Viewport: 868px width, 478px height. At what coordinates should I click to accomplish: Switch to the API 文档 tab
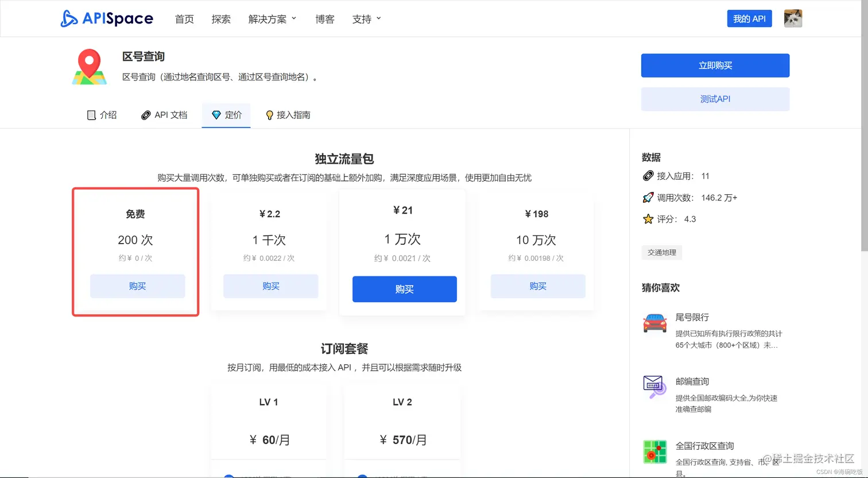click(164, 115)
